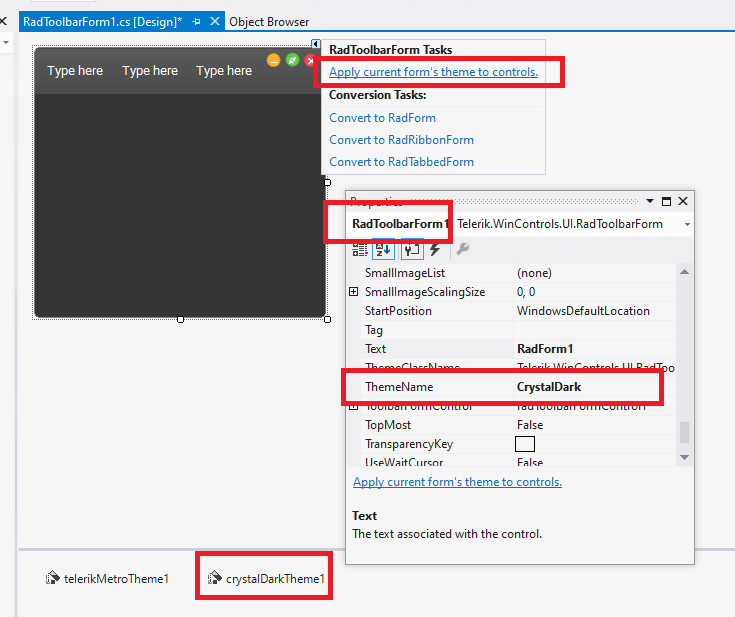Click Convert to RadTabbedForm link
Screen dimensions: 735x617
click(401, 162)
